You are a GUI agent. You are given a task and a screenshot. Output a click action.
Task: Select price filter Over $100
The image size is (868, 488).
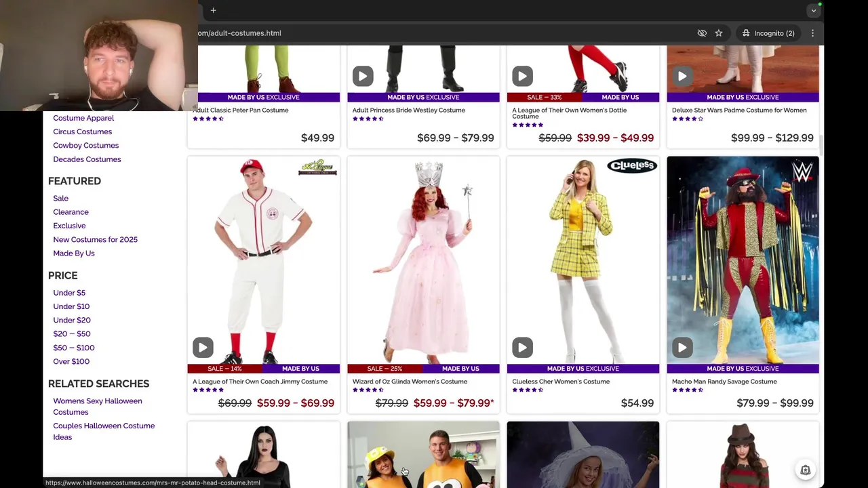[71, 361]
